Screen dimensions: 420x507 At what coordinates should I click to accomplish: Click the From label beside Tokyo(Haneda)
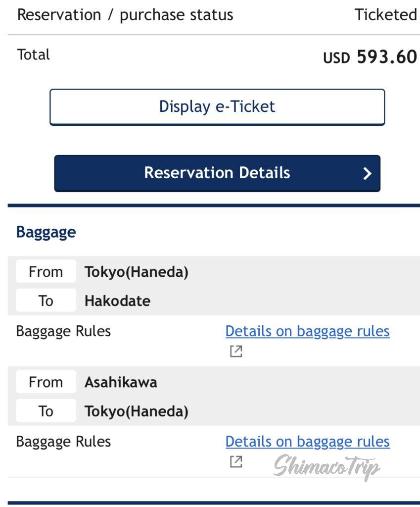pos(46,272)
